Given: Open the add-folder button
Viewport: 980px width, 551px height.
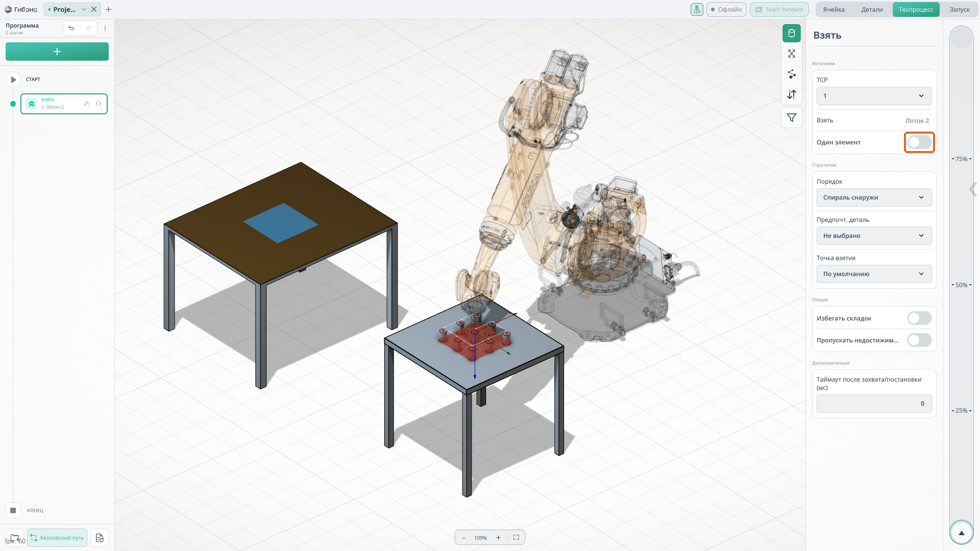Looking at the screenshot, I should (15, 538).
